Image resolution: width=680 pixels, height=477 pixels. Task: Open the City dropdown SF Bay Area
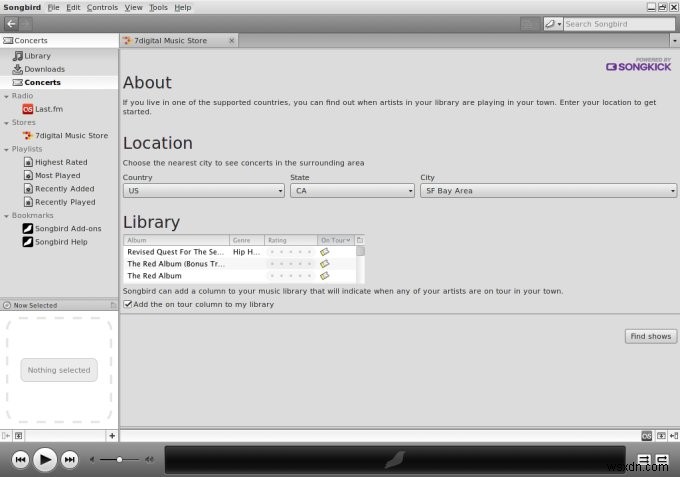[548, 191]
